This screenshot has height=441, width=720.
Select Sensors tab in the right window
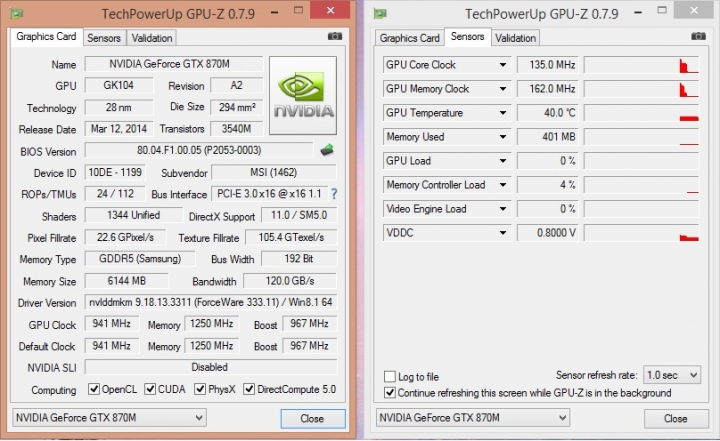467,37
